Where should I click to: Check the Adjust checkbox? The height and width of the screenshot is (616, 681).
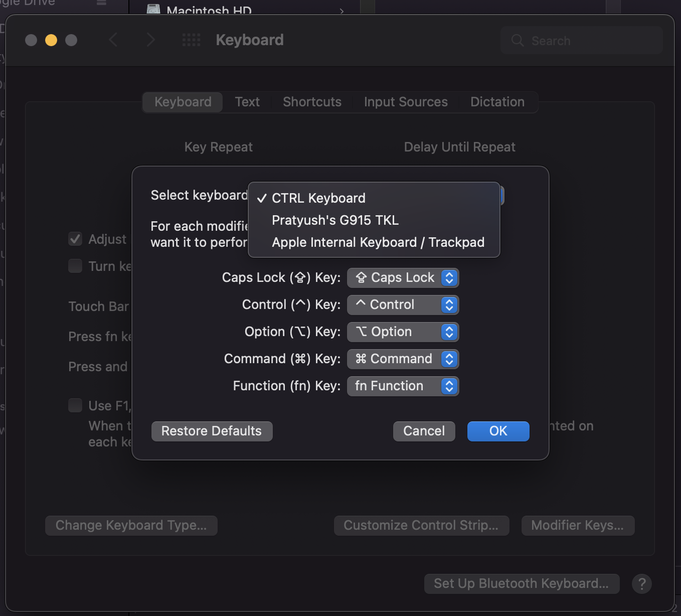(x=75, y=239)
